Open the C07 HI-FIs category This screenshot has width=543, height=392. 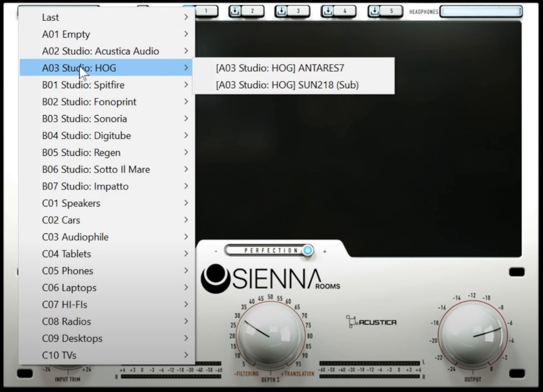point(107,305)
